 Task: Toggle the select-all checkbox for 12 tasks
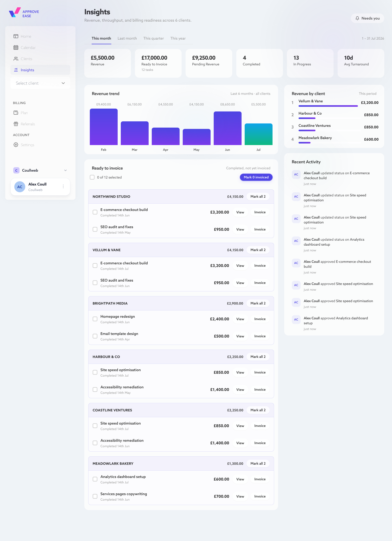[92, 177]
